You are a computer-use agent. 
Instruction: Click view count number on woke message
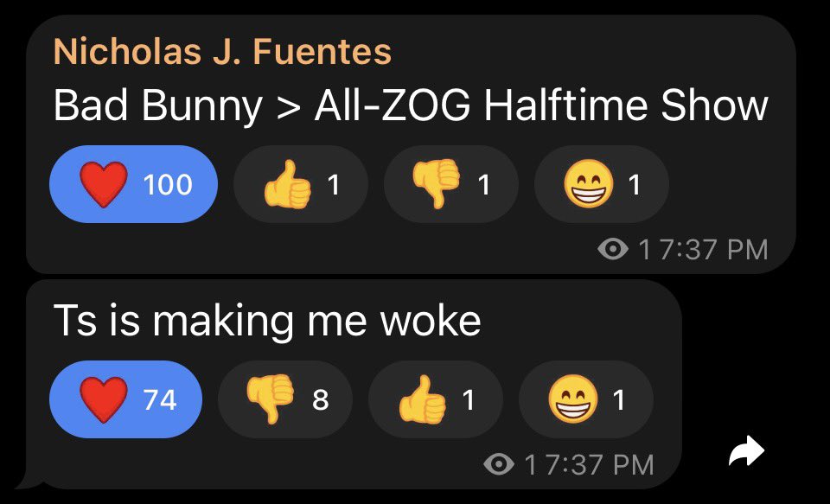530,465
